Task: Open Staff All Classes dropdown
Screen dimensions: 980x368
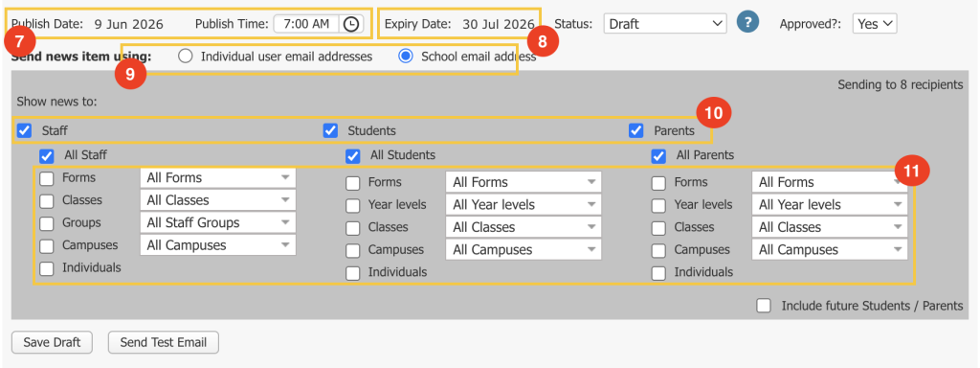Action: pyautogui.click(x=218, y=200)
